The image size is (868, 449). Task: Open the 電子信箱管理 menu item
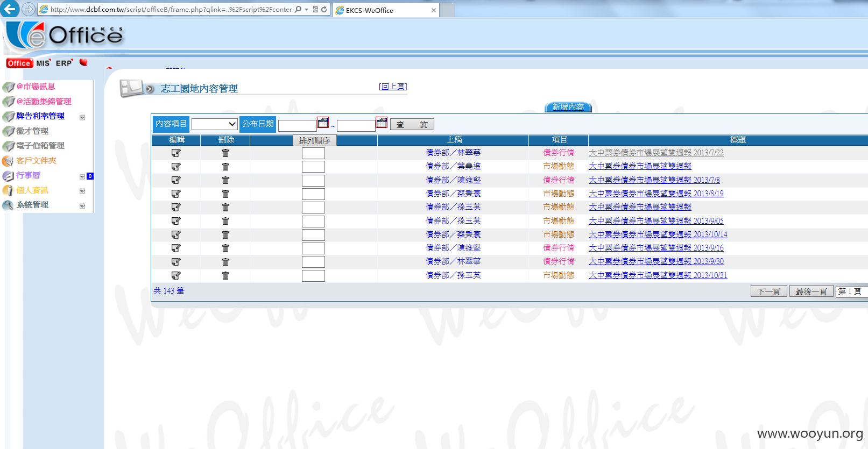40,146
